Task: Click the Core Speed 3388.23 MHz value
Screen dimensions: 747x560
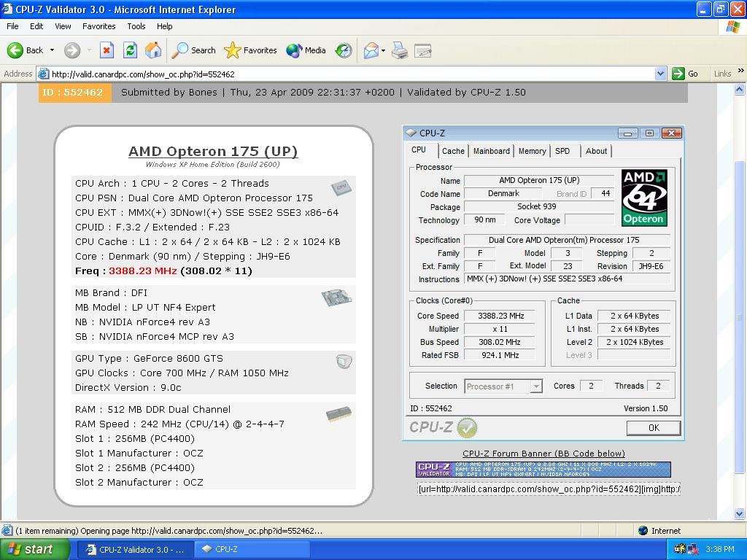Action: [x=499, y=316]
